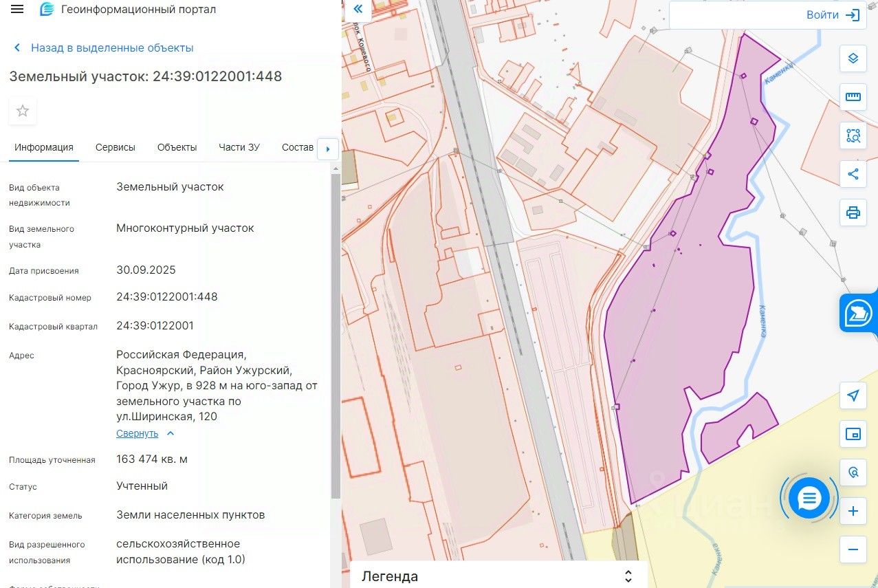This screenshot has height=588, width=878.
Task: Open the hamburger main menu
Action: tap(18, 10)
